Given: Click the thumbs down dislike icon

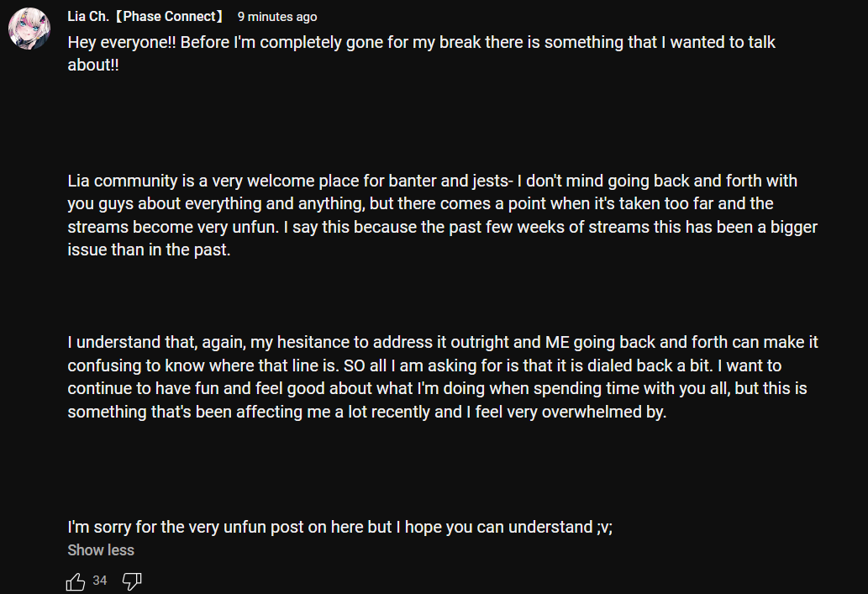Looking at the screenshot, I should (132, 581).
